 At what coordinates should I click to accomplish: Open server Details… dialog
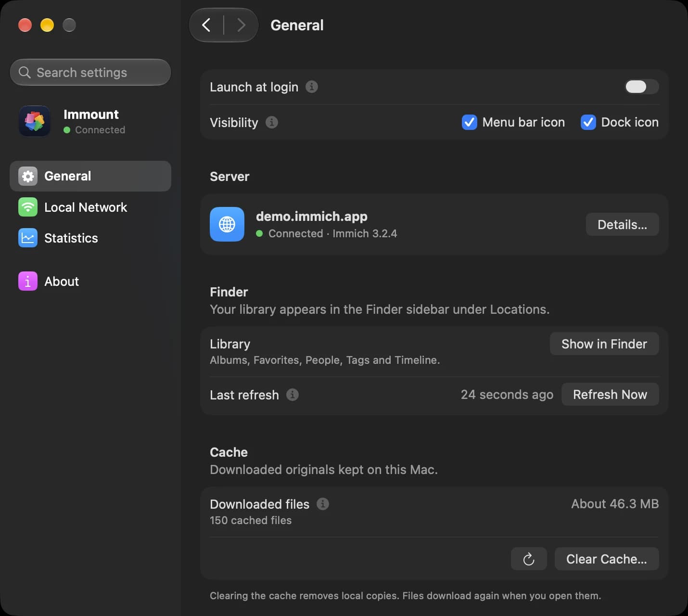pos(622,224)
